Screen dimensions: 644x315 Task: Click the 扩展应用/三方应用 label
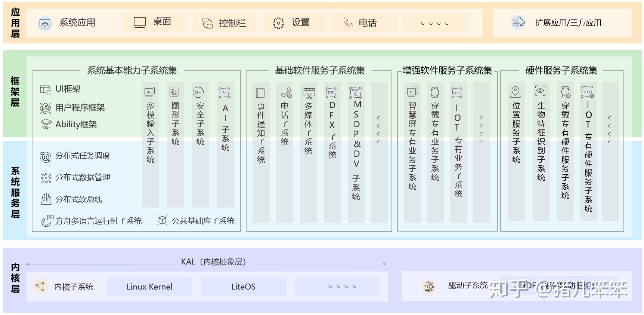pos(568,23)
